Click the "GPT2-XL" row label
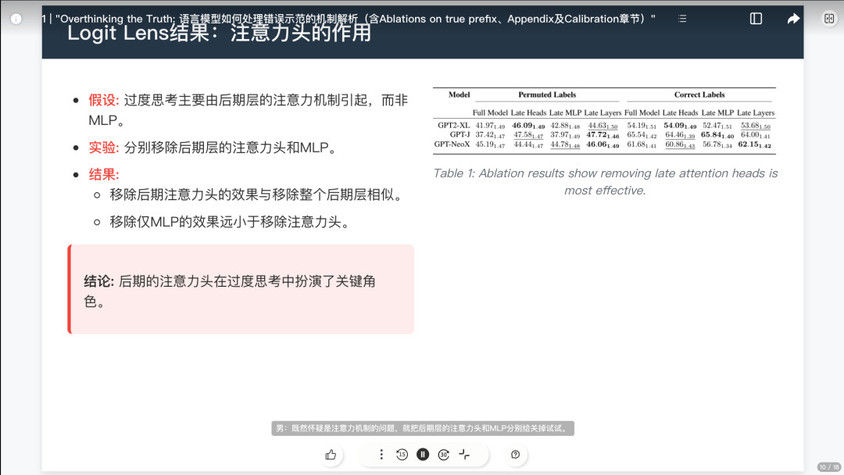 (x=453, y=125)
